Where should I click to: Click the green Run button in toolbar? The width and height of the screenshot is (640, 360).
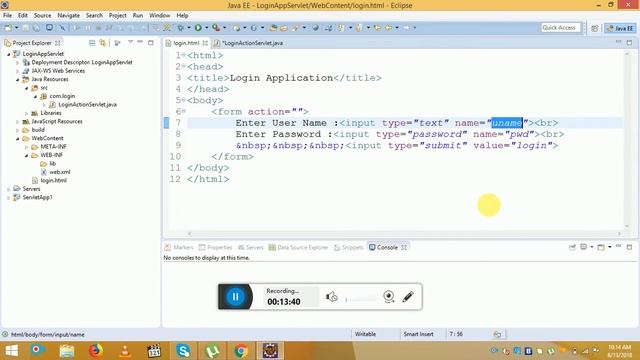pos(198,28)
